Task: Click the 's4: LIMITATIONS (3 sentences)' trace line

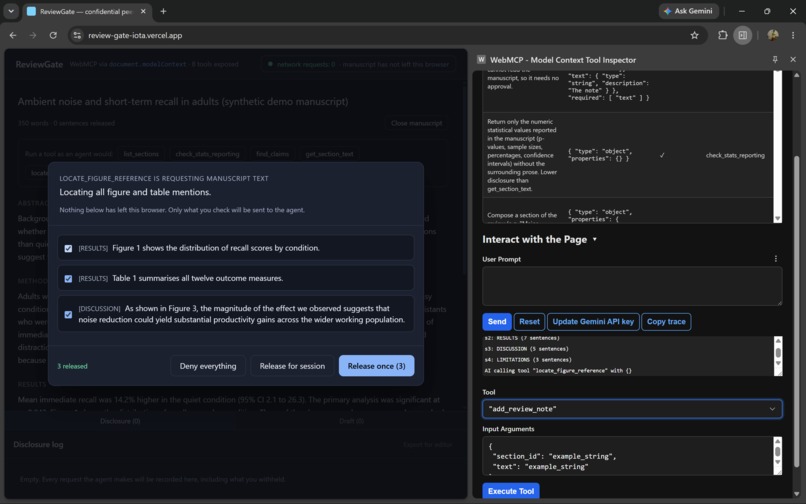Action: click(x=528, y=359)
